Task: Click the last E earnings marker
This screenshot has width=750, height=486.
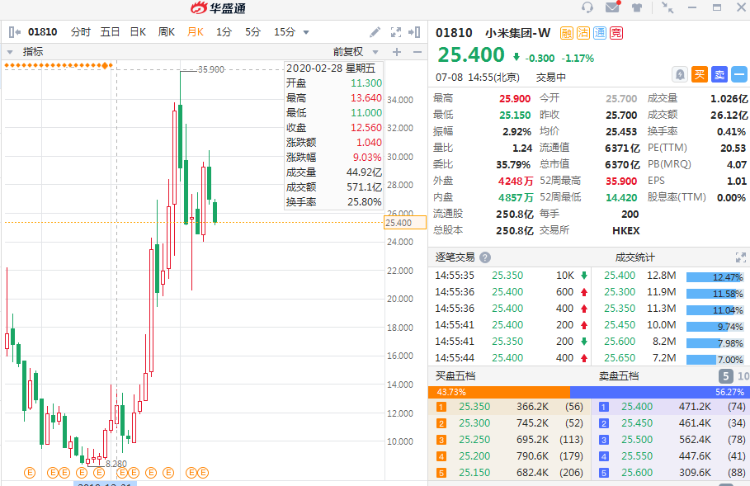Action: pos(203,473)
